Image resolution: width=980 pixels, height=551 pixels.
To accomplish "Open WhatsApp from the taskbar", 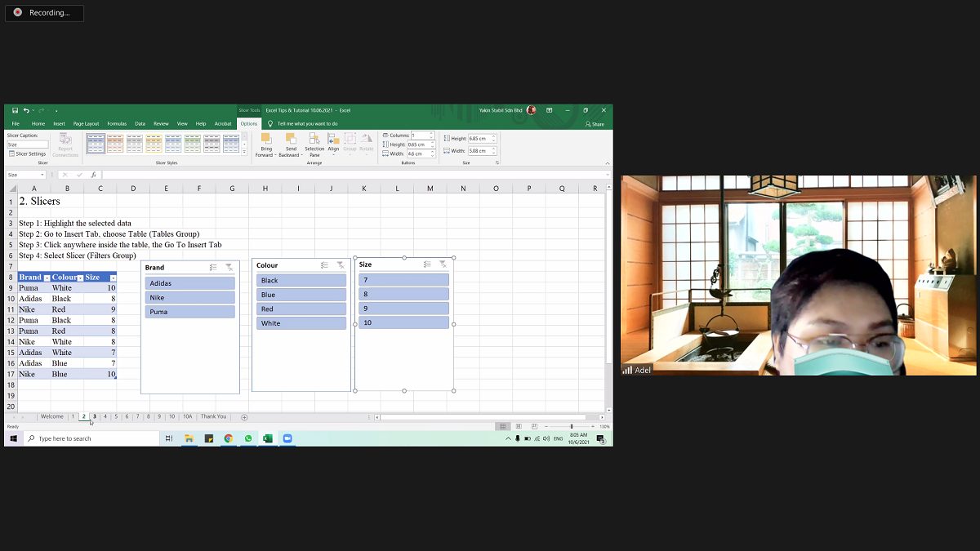I will point(248,438).
